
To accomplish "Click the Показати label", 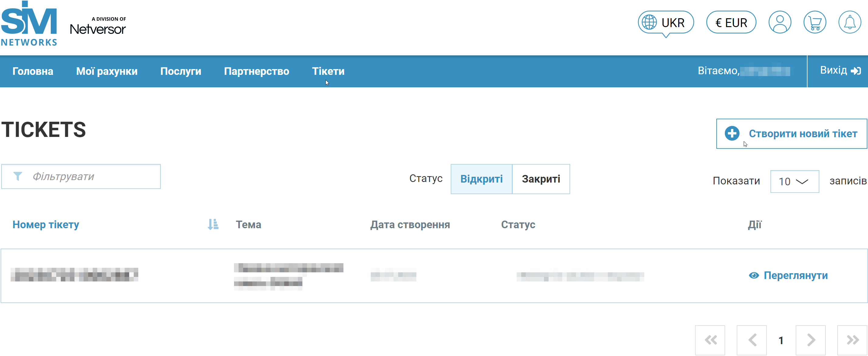I will 736,181.
